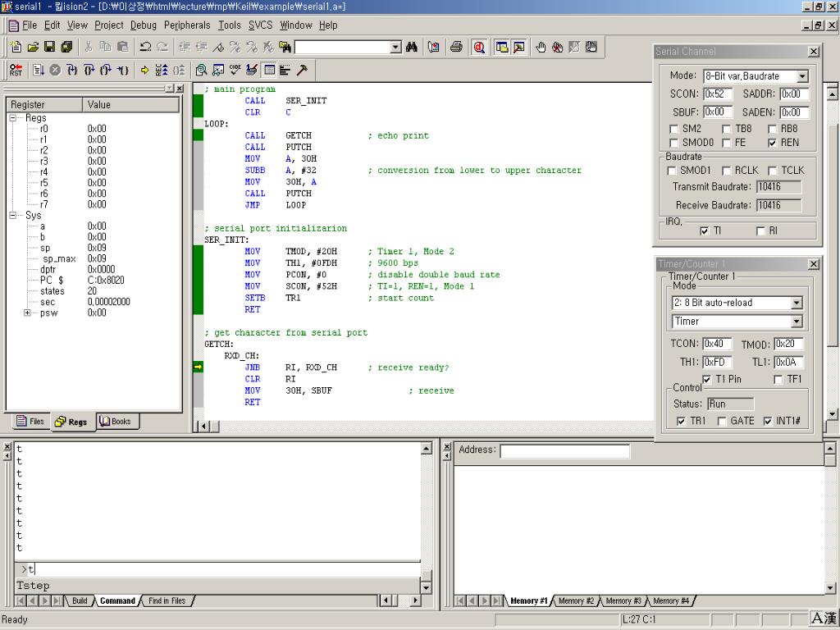Click the Show Next Statement yellow arrow icon
This screenshot has width=840, height=630.
point(145,71)
